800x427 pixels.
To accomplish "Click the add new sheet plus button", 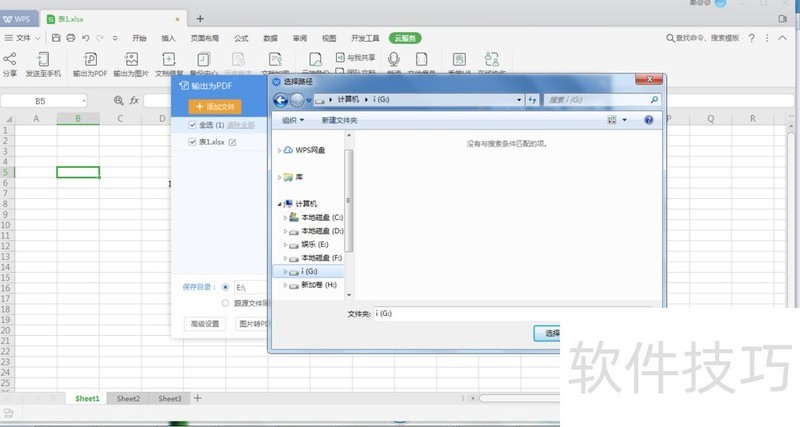I will (x=197, y=398).
